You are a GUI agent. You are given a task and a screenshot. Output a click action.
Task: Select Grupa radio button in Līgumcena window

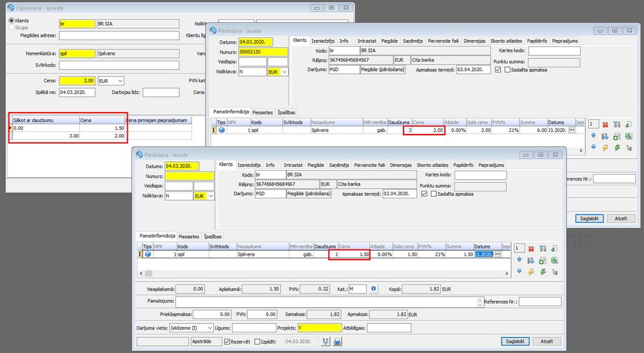point(12,28)
